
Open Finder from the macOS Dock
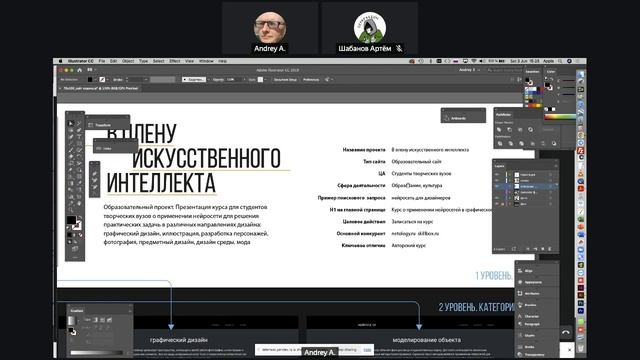(x=580, y=74)
